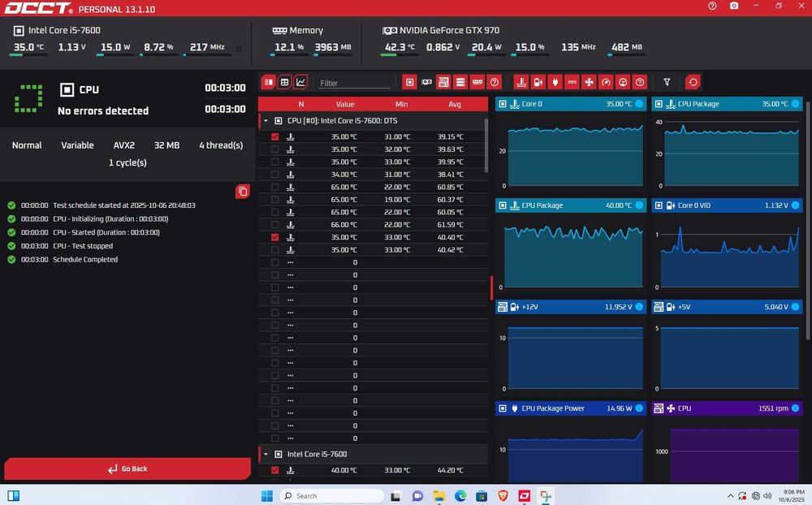Collapse the CPU [#0] Intel Core i5-7600 DTS group
Screen dimensions: 812x505
pos(266,121)
